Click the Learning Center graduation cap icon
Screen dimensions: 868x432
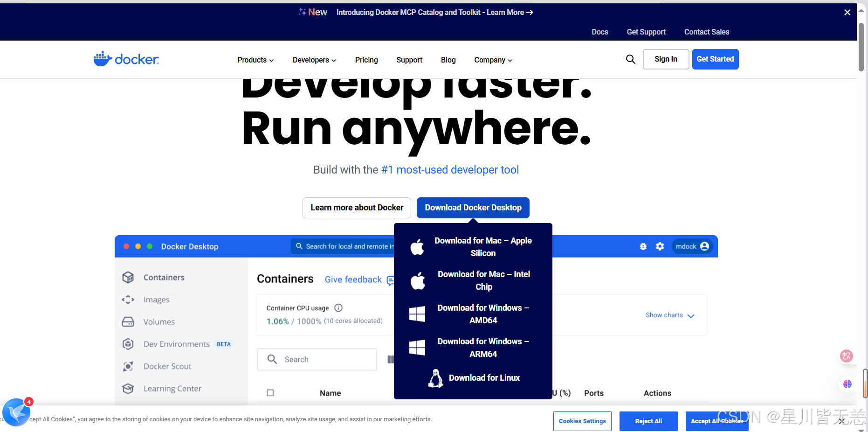128,389
